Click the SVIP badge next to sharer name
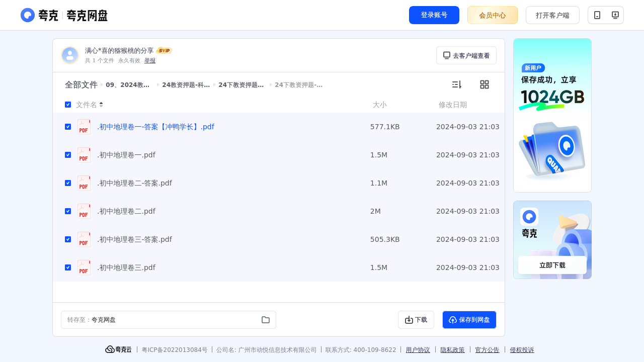Screen dimensions: 644x362 tap(164, 51)
